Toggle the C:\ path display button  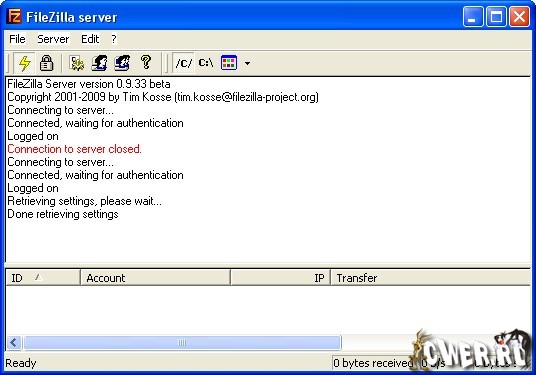(206, 63)
